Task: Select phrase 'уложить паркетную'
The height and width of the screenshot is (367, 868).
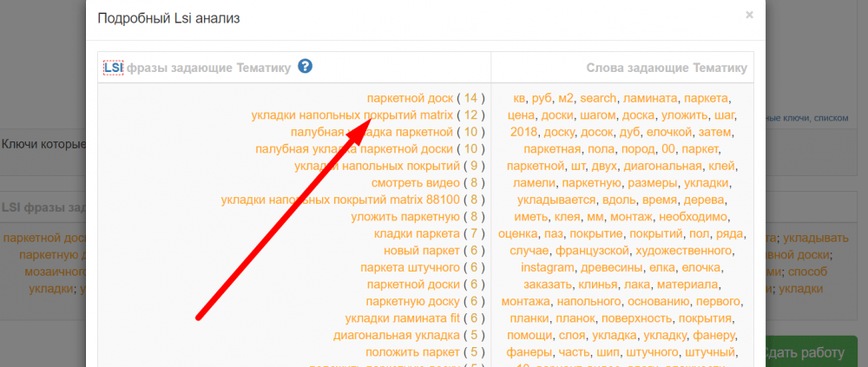Action: (405, 216)
